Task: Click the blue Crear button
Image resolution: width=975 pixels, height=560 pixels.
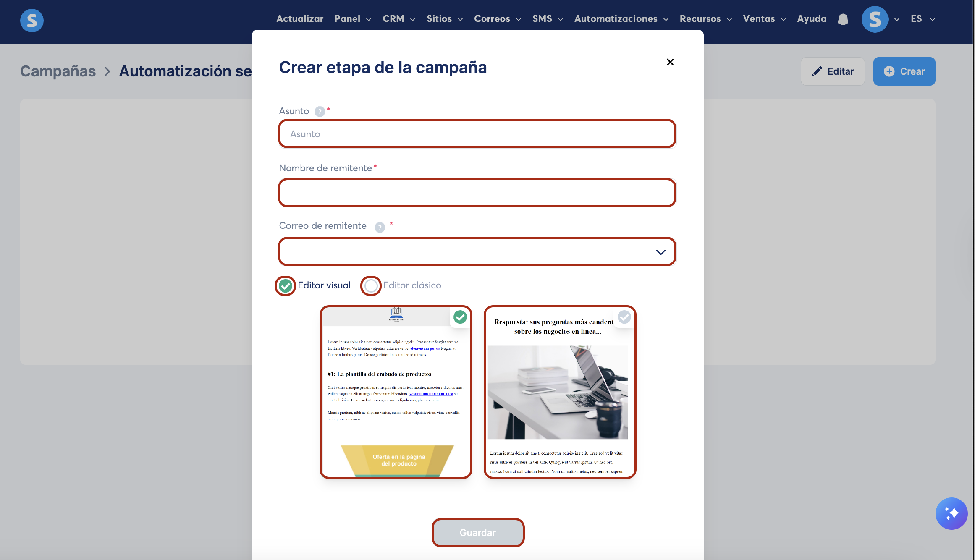Action: pos(904,71)
